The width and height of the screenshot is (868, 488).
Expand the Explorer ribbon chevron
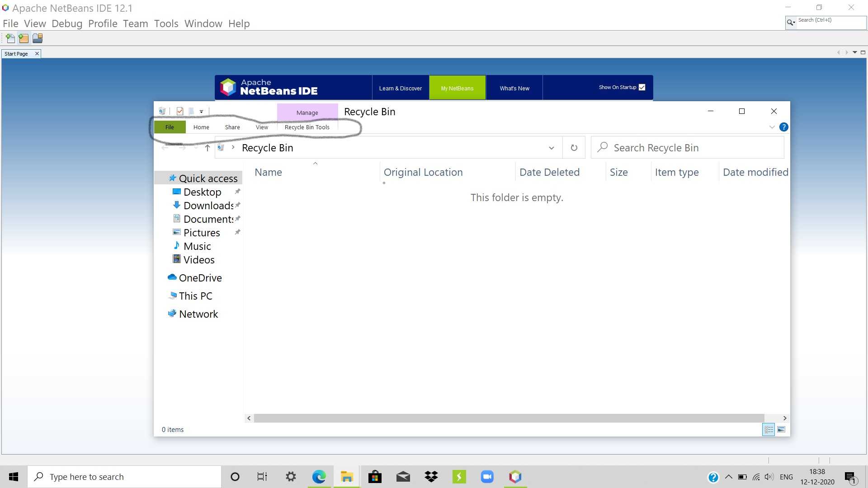772,127
